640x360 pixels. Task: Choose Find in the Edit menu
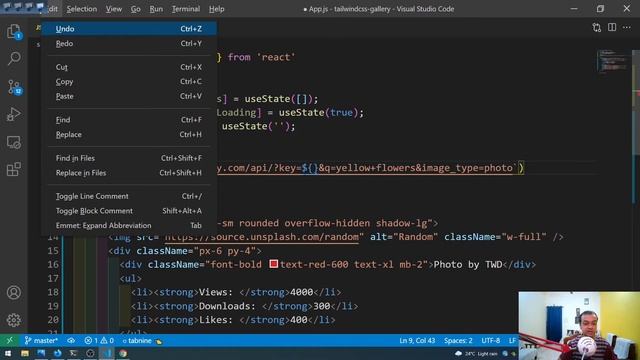coord(129,120)
